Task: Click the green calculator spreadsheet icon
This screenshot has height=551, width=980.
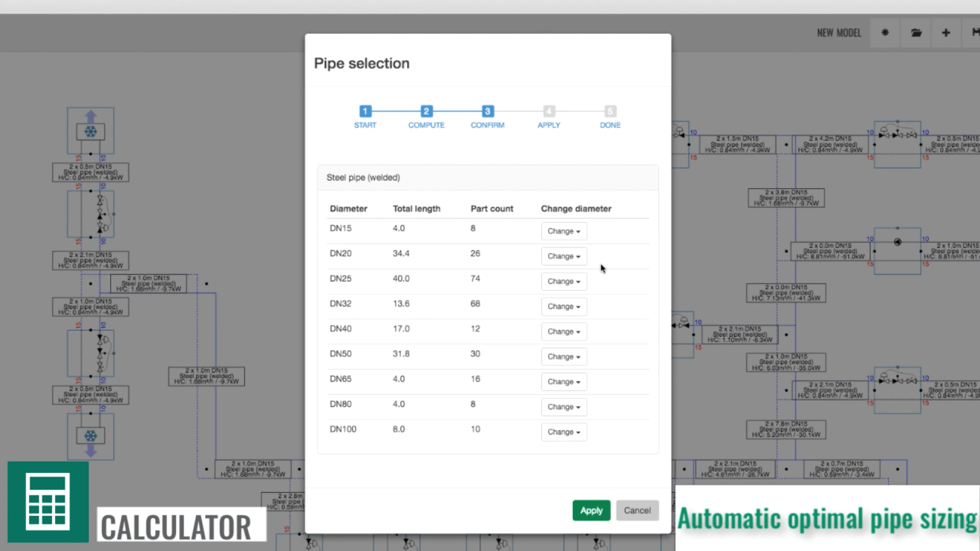Action: point(48,502)
